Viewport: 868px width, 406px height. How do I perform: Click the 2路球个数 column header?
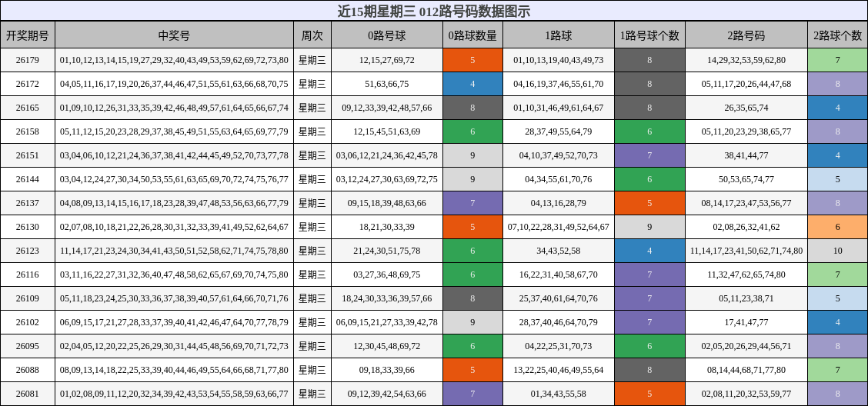coord(837,35)
